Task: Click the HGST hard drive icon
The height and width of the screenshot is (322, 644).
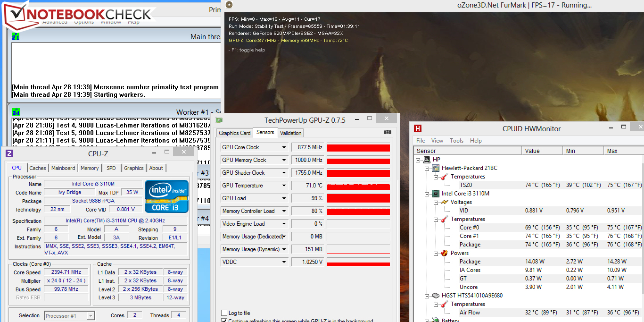Action: [436, 296]
